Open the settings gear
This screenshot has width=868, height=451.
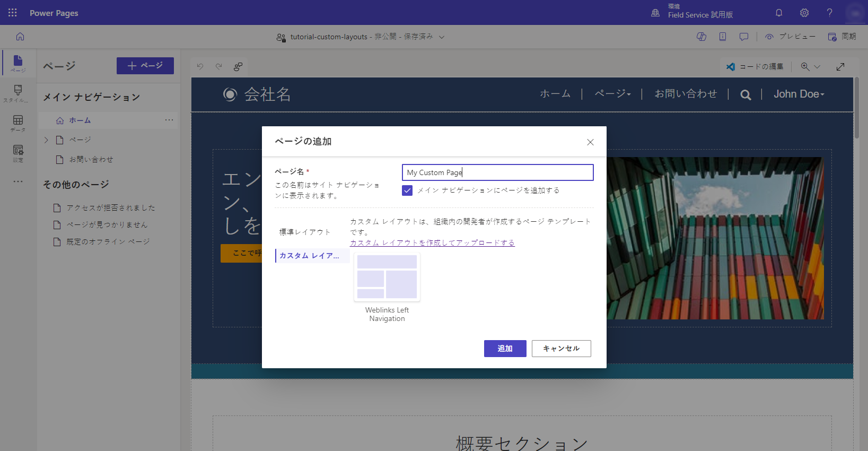804,13
